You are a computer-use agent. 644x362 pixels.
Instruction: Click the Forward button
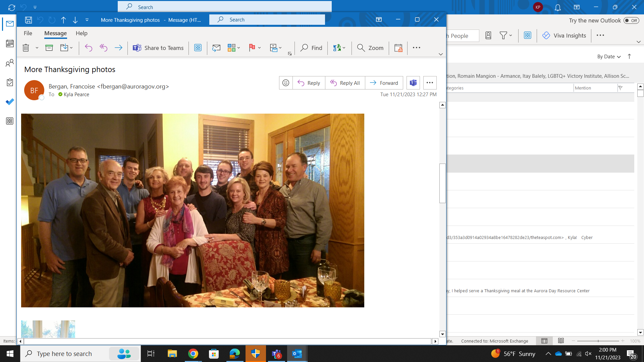coord(384,83)
